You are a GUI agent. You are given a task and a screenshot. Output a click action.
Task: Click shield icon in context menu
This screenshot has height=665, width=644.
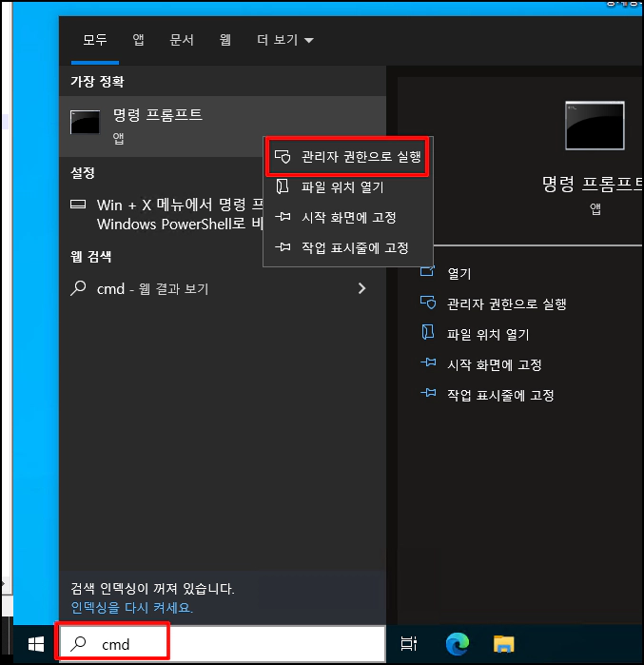(x=283, y=156)
